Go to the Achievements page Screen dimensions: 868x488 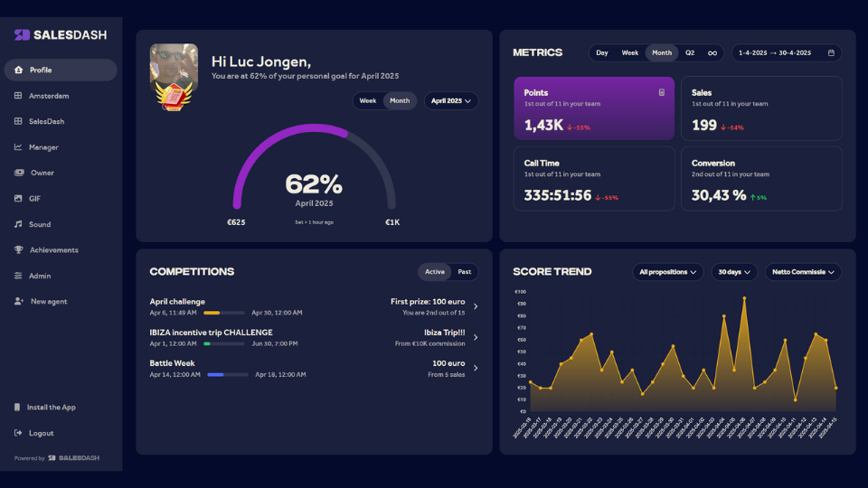click(x=61, y=249)
